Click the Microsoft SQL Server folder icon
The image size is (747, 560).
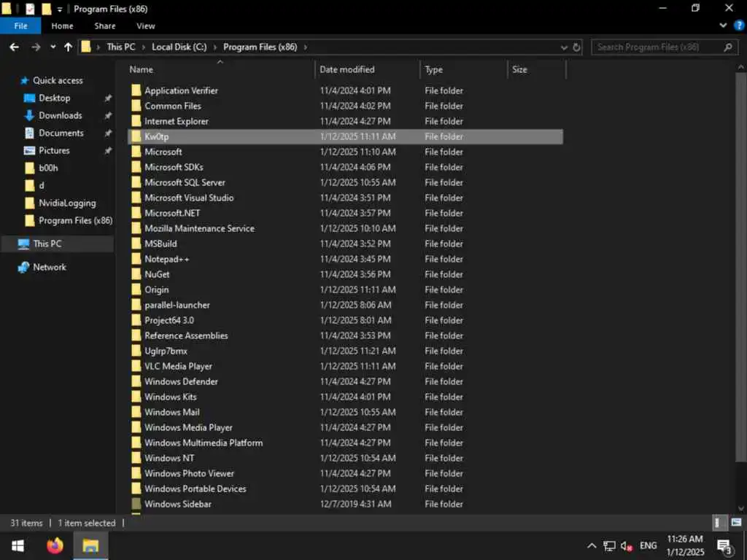[136, 182]
